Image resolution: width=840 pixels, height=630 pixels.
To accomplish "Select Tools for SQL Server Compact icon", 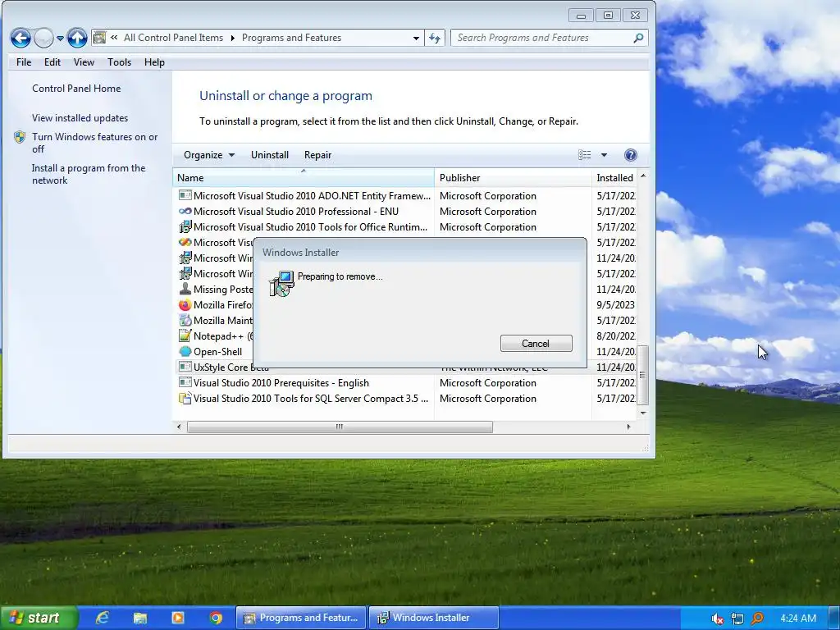I will pyautogui.click(x=185, y=398).
